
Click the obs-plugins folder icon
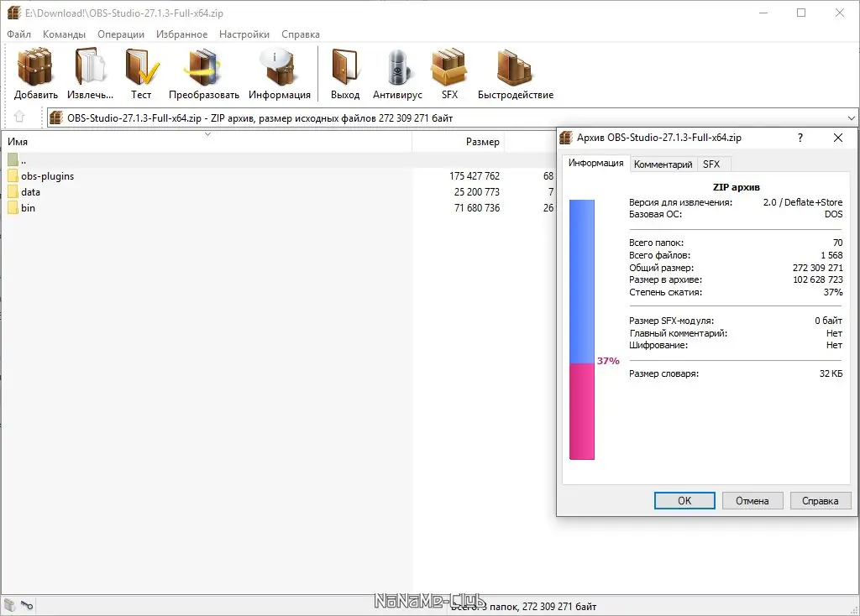click(x=13, y=176)
